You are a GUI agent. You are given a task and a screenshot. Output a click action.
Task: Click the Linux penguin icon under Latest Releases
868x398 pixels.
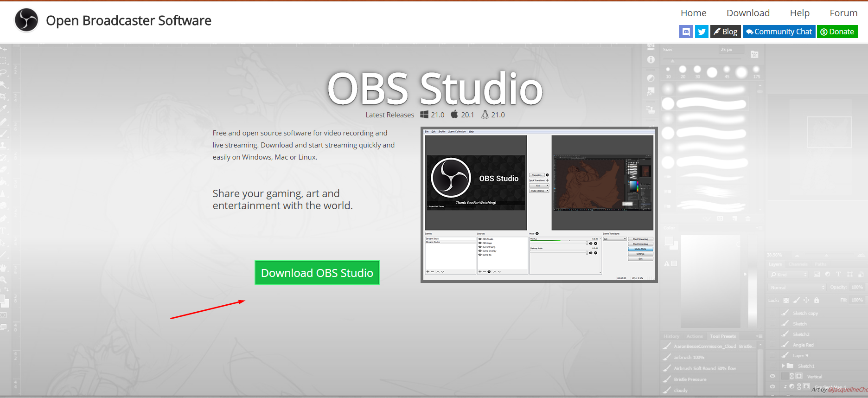[x=485, y=115]
